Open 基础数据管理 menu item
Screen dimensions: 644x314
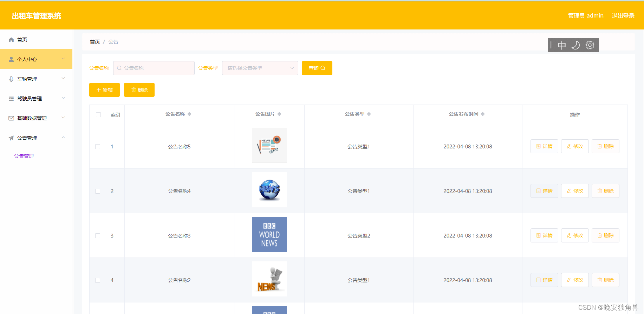[36, 118]
